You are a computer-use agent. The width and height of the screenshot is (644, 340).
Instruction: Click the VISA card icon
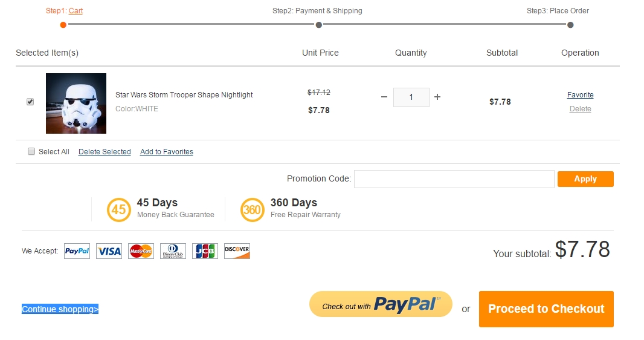point(109,251)
